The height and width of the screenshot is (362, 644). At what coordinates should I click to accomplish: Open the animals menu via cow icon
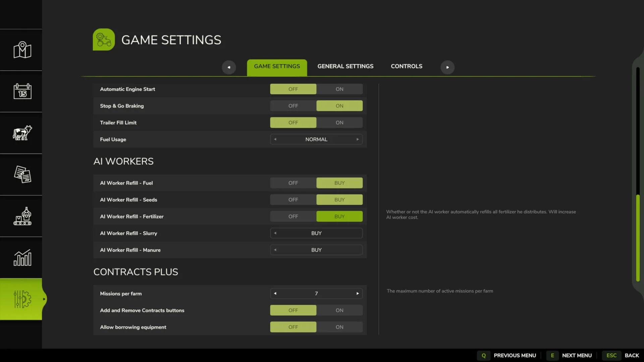(21, 133)
